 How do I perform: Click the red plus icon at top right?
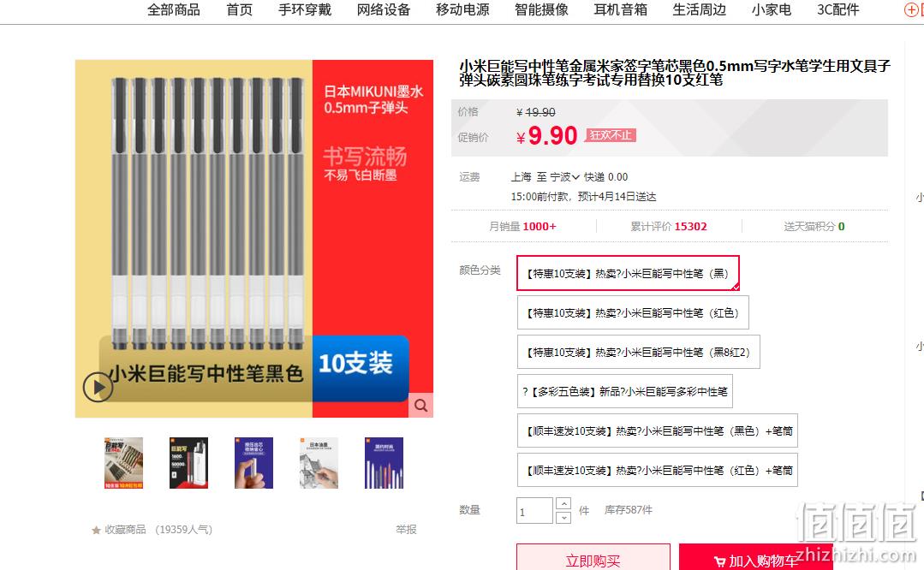911,10
